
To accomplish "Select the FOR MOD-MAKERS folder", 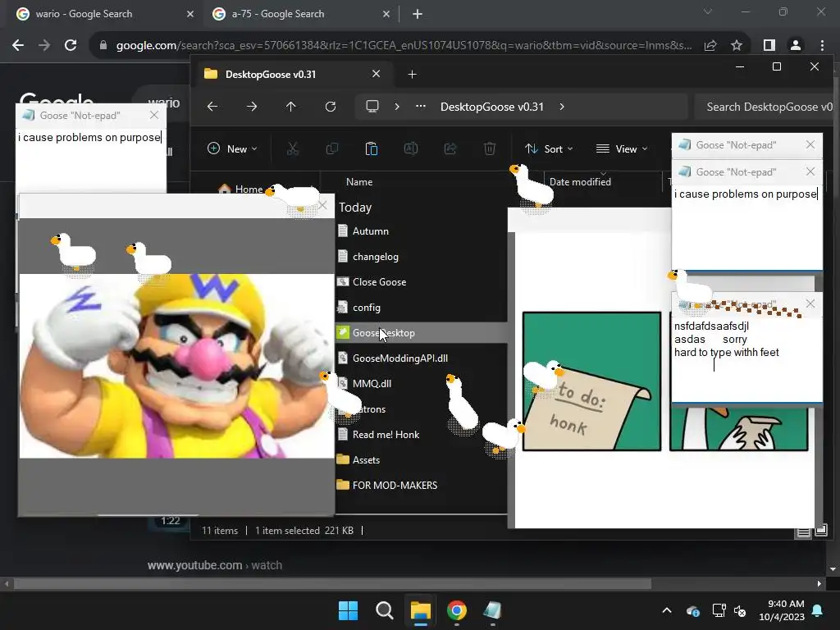I will (395, 486).
